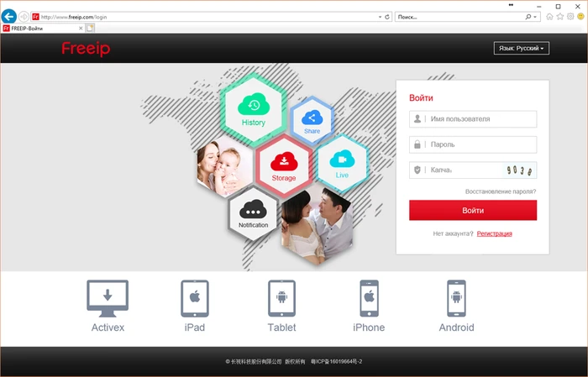Image resolution: width=588 pixels, height=377 pixels.
Task: Expand the search provider dropdown arrow
Action: pos(535,17)
